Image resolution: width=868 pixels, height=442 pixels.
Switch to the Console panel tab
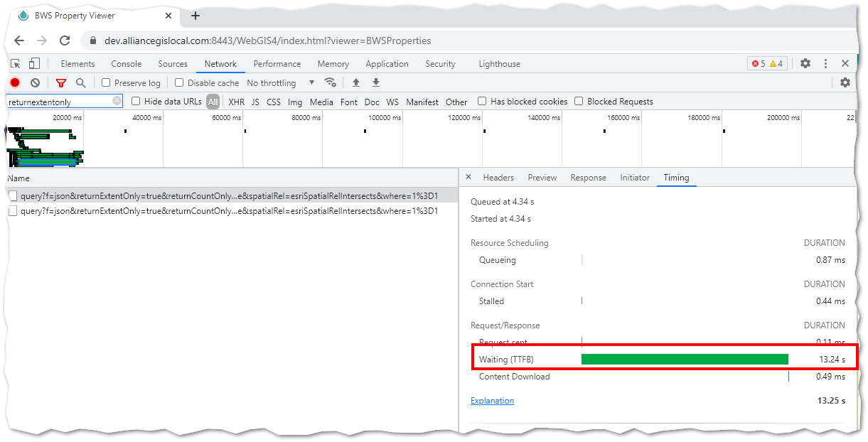[126, 64]
